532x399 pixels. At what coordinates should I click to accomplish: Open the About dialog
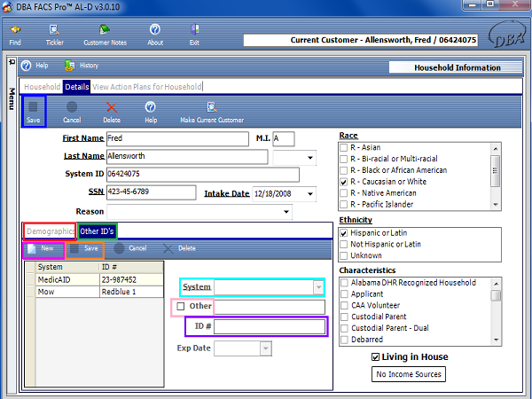click(x=155, y=35)
